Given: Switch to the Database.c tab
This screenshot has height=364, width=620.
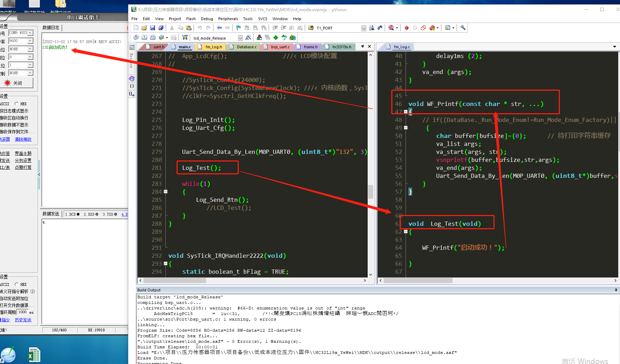Looking at the screenshot, I should [x=246, y=47].
